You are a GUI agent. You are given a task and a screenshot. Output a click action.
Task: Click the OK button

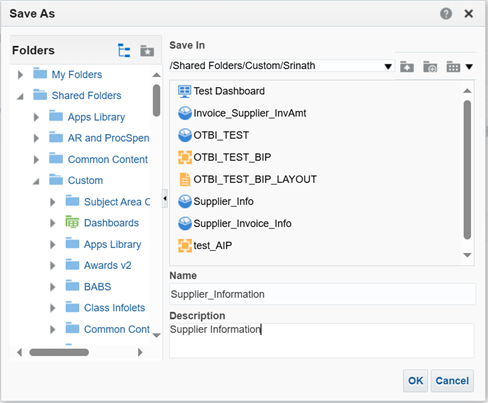pos(415,381)
